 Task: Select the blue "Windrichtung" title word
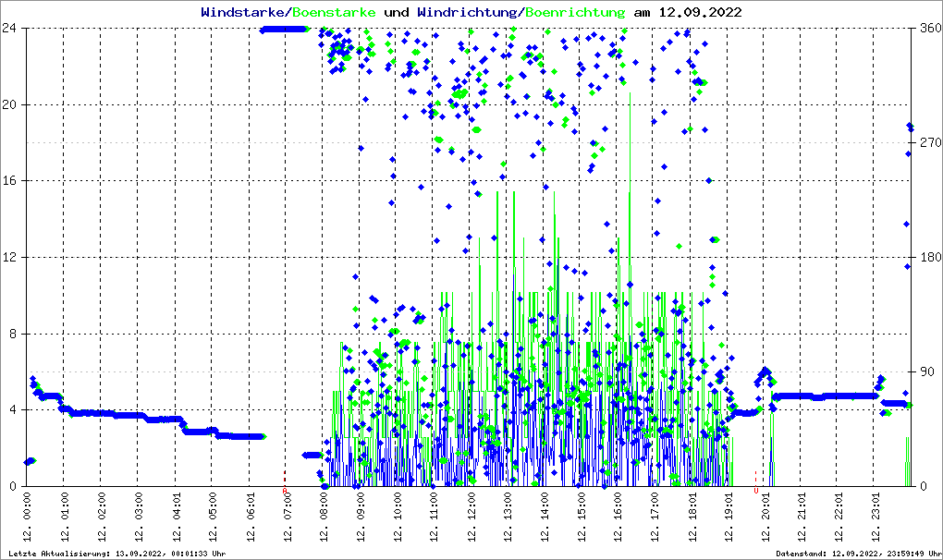point(469,12)
